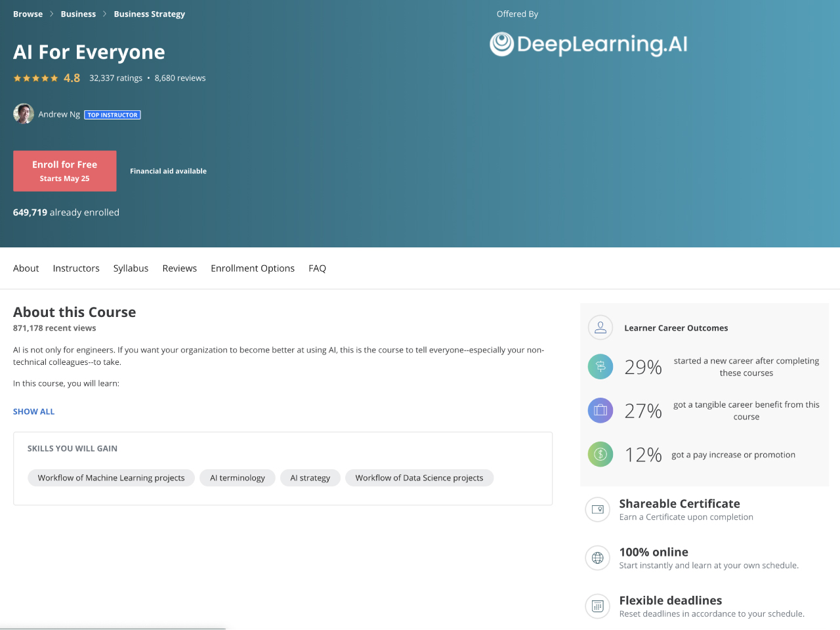Click 'got a pay increase or promotion' text
This screenshot has width=840, height=630.
pos(733,455)
